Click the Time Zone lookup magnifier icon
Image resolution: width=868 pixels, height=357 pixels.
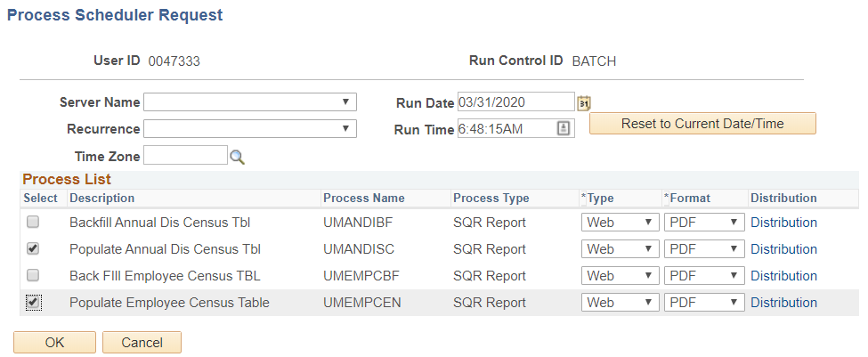tap(238, 158)
